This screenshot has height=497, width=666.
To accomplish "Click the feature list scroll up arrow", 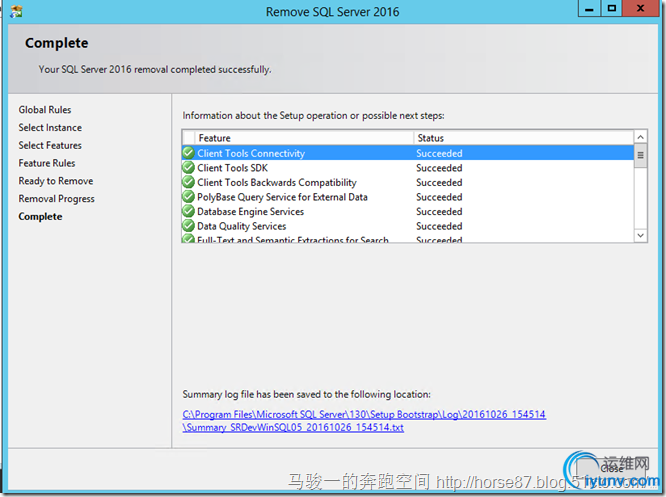I will 641,137.
